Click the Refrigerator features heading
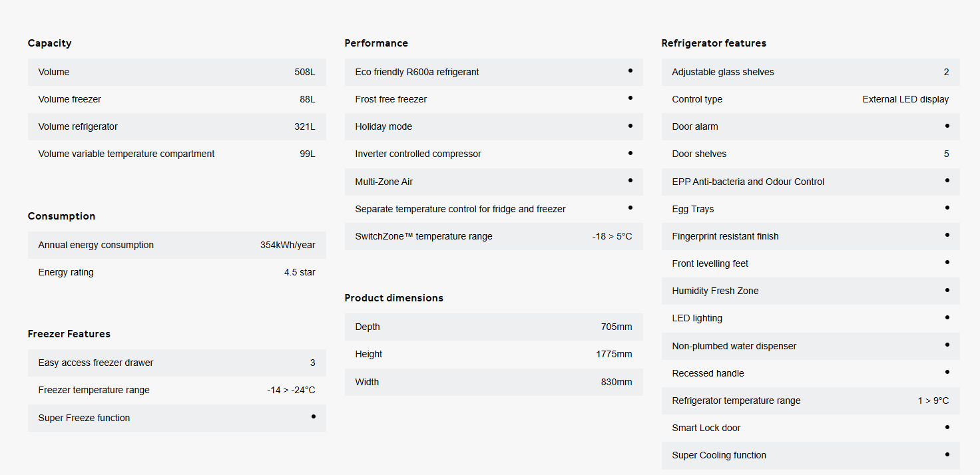 click(714, 43)
